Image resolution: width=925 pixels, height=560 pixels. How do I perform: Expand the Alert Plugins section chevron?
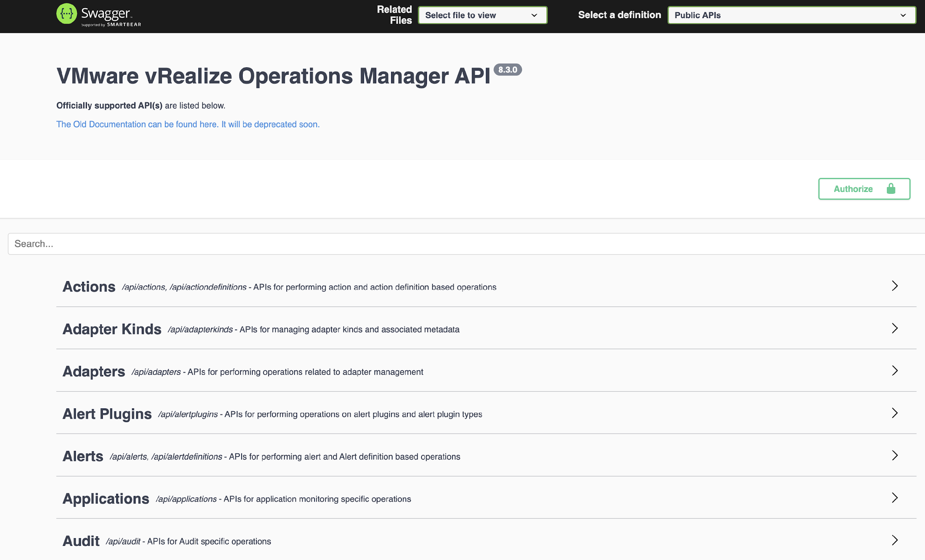[x=895, y=413]
